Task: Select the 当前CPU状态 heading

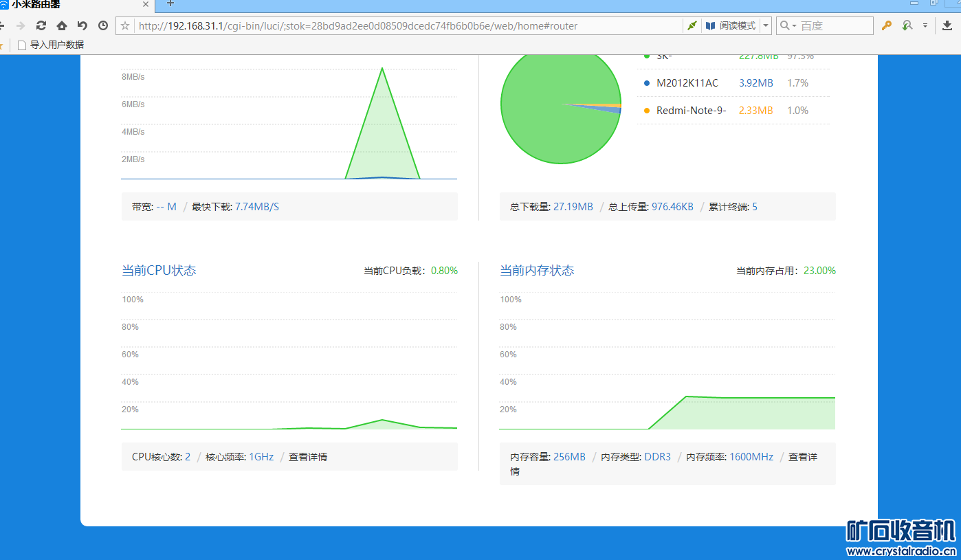Action: (159, 270)
